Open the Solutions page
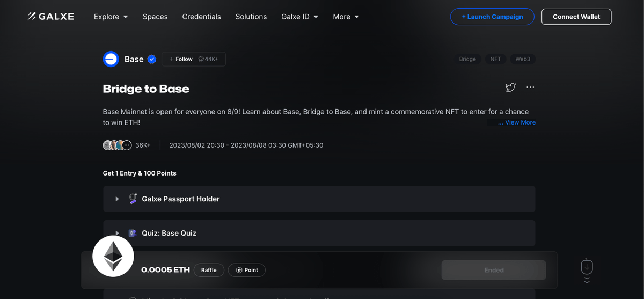 pyautogui.click(x=251, y=17)
